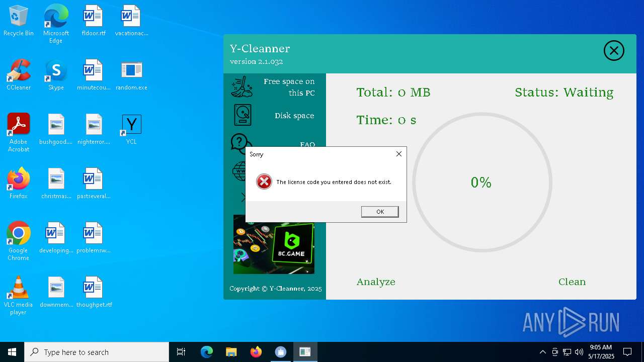Click the Meet Now tray icon
The image size is (644, 362).
tap(555, 352)
